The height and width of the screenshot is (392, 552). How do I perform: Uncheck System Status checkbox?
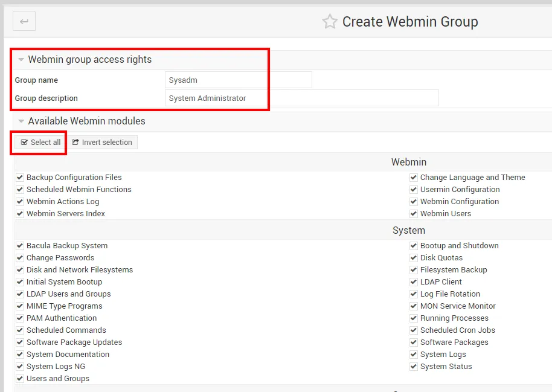[414, 367]
